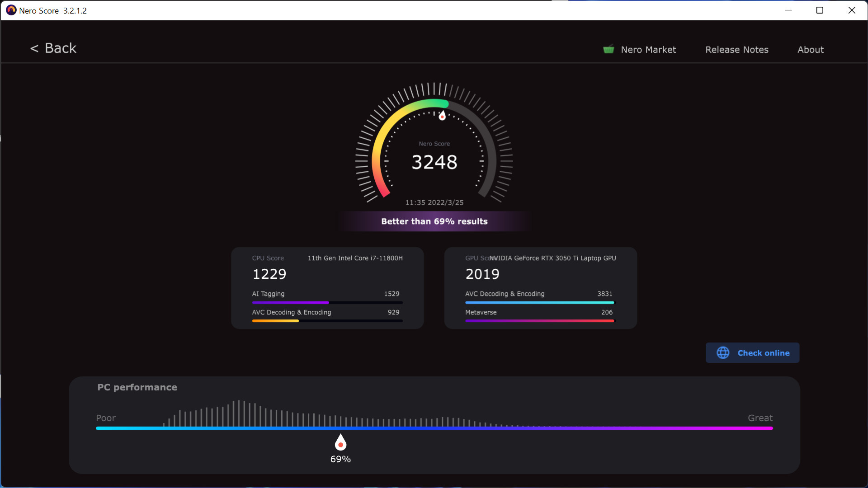Click the PC performance gradient bar

coord(434,428)
